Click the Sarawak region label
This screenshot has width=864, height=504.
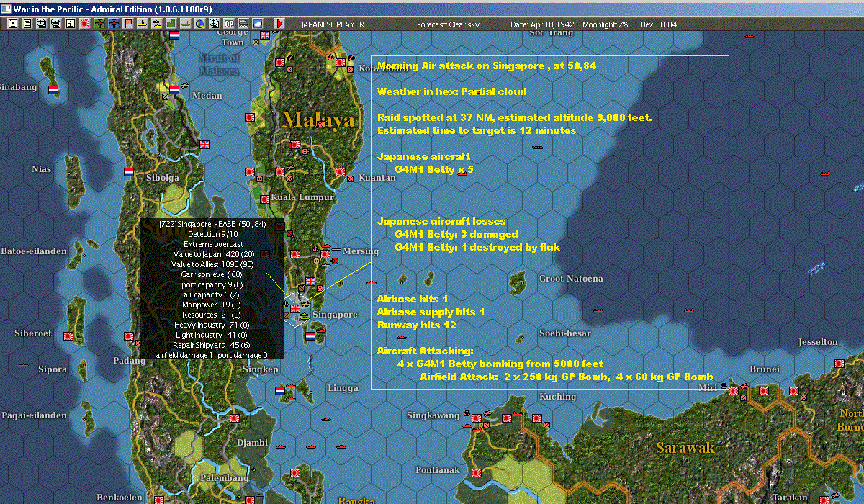click(685, 448)
